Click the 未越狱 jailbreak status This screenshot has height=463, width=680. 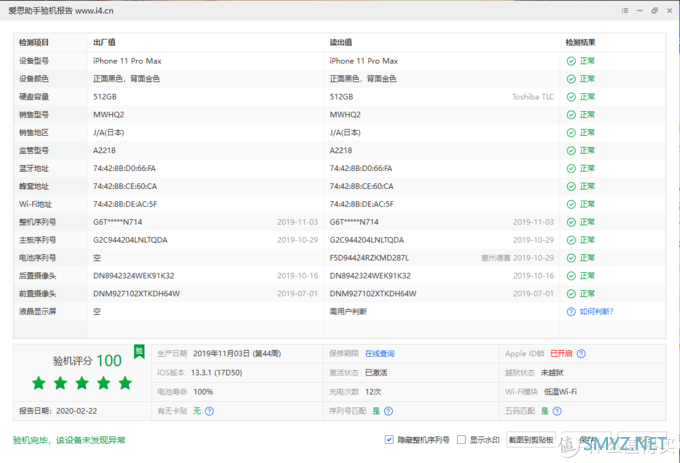(552, 373)
